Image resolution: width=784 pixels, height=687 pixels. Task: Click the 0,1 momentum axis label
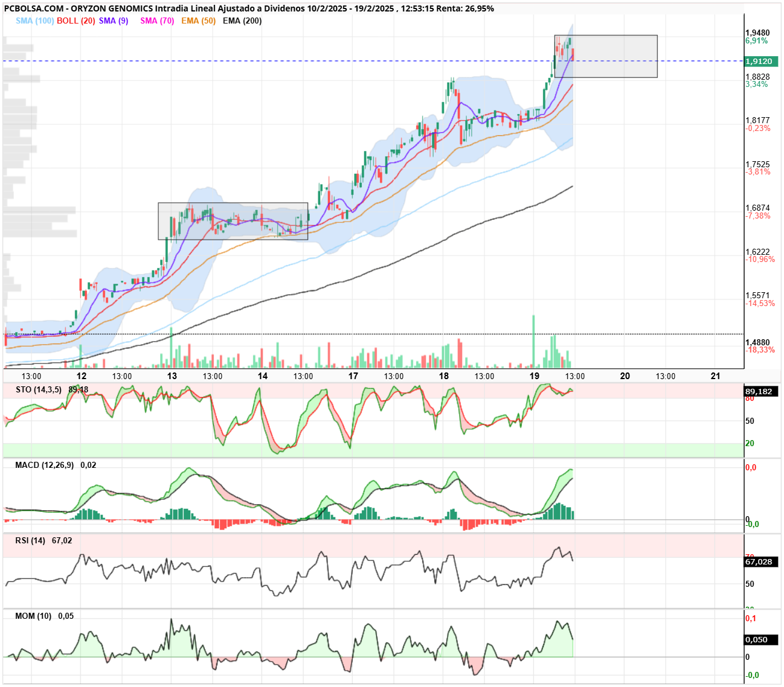pyautogui.click(x=751, y=618)
